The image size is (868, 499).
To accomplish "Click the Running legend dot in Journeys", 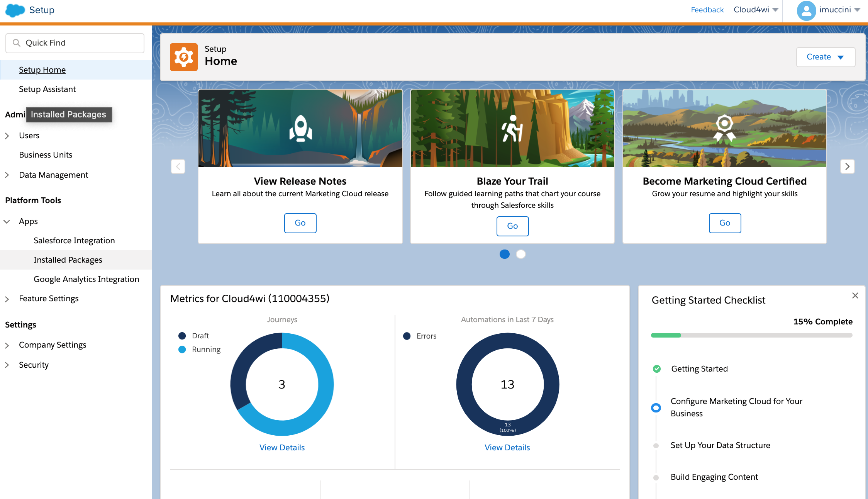I will [182, 349].
